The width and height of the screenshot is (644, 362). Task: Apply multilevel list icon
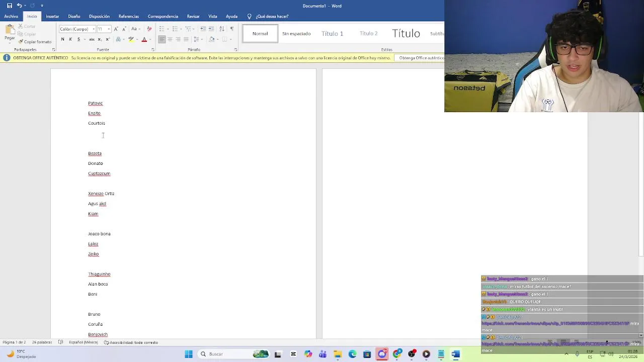click(188, 29)
